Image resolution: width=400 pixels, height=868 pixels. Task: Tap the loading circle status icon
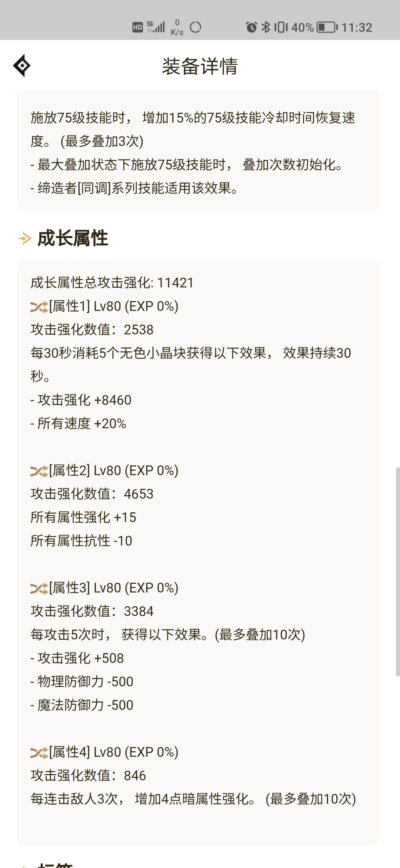[195, 27]
